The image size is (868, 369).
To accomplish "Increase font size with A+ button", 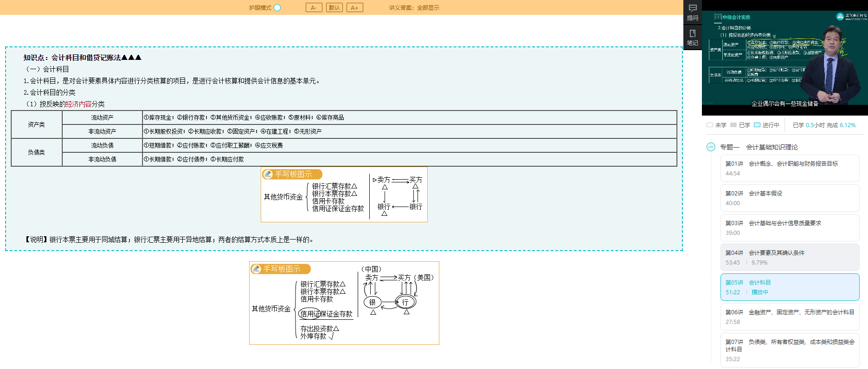I will tap(355, 7).
